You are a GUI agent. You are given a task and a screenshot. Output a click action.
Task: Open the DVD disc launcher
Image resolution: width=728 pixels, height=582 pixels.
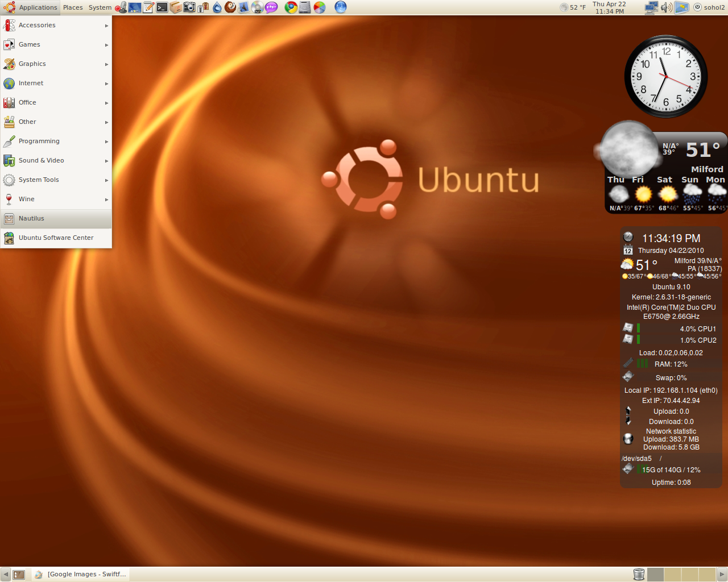click(258, 7)
